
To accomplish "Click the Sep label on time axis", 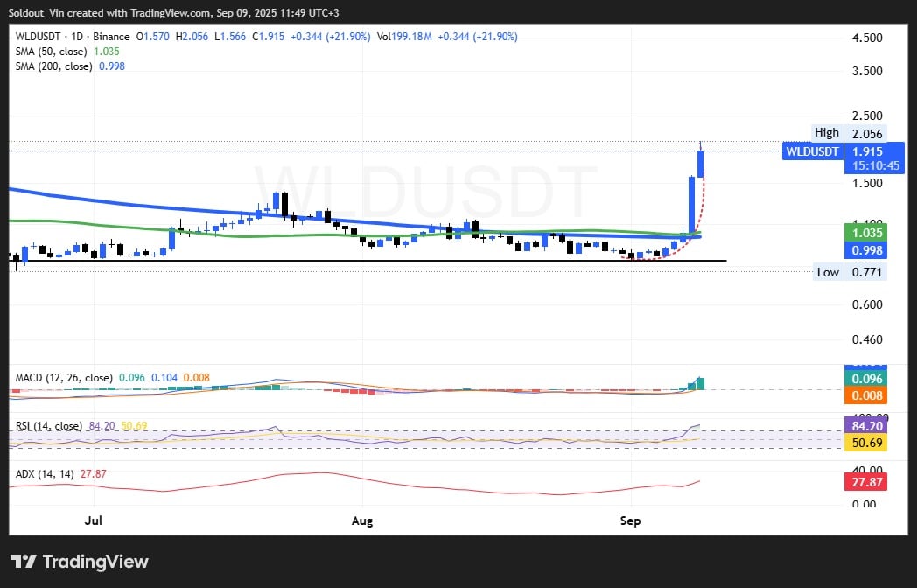I will tap(630, 521).
